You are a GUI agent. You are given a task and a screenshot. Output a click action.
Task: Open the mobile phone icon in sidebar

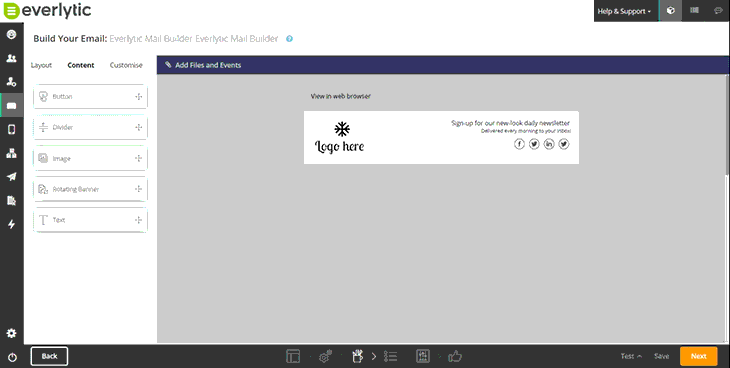click(12, 129)
